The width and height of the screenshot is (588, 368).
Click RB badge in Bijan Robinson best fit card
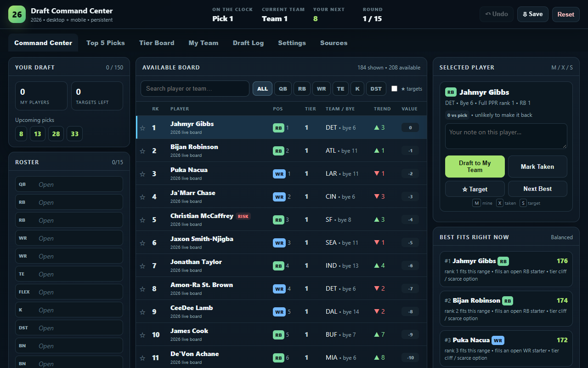click(508, 301)
